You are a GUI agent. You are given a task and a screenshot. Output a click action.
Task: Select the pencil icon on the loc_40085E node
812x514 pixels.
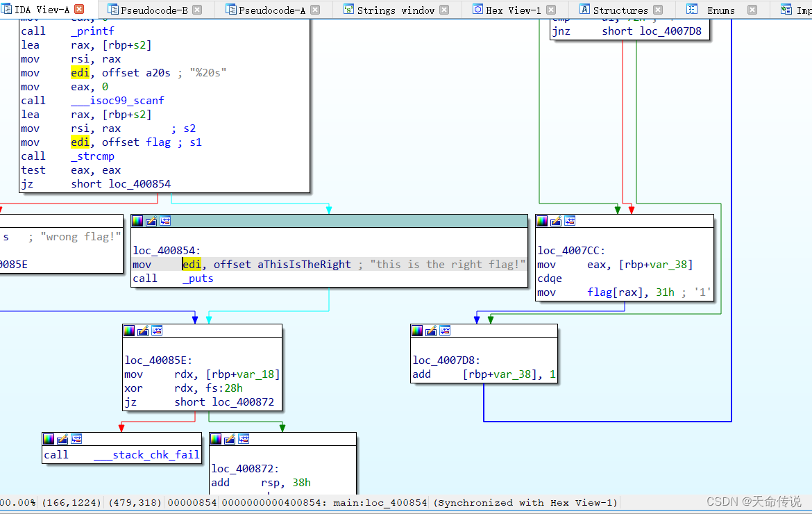point(142,331)
